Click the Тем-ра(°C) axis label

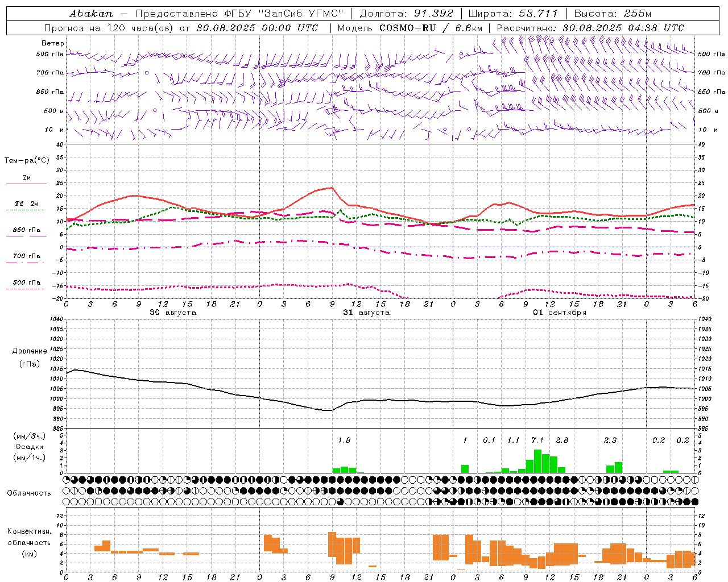(27, 161)
